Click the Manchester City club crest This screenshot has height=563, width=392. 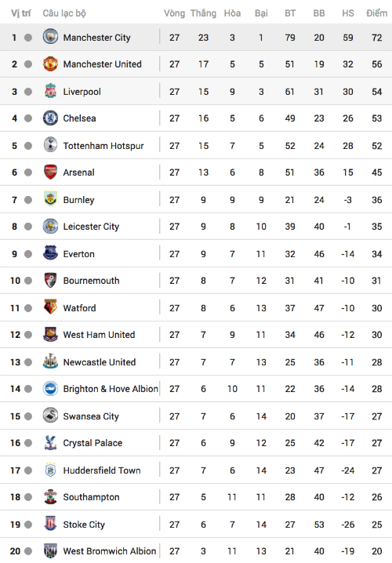[50, 37]
